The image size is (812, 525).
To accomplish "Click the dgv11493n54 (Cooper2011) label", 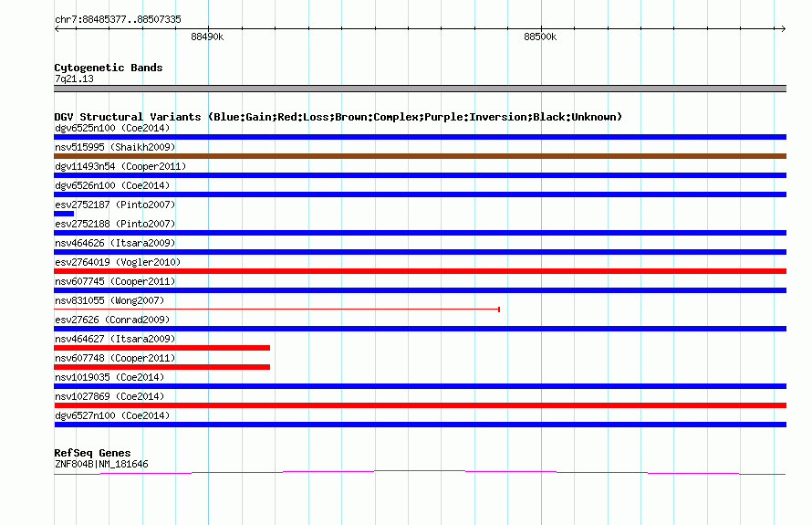I will tap(120, 166).
